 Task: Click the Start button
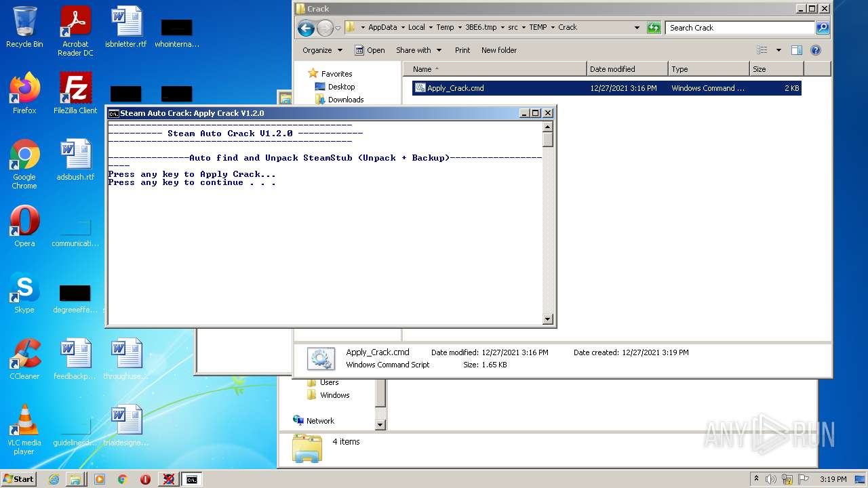[x=19, y=479]
